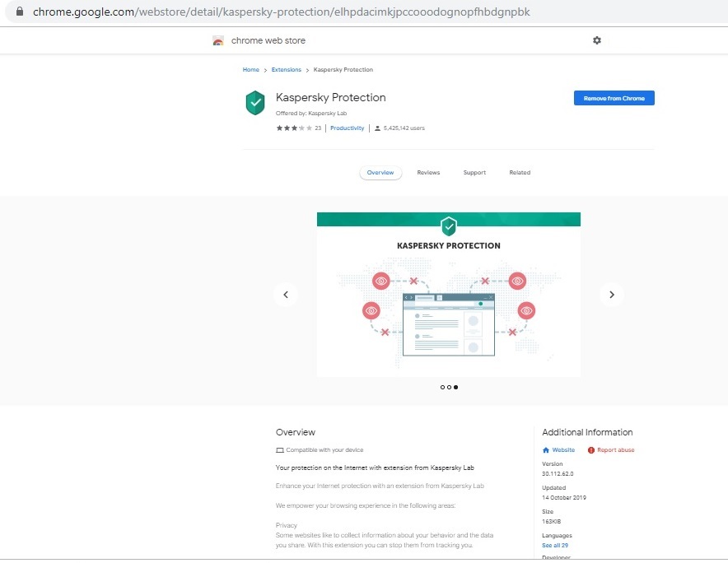Viewport: 728px width, 563px height.
Task: Switch to the Reviews tab
Action: pos(428,173)
